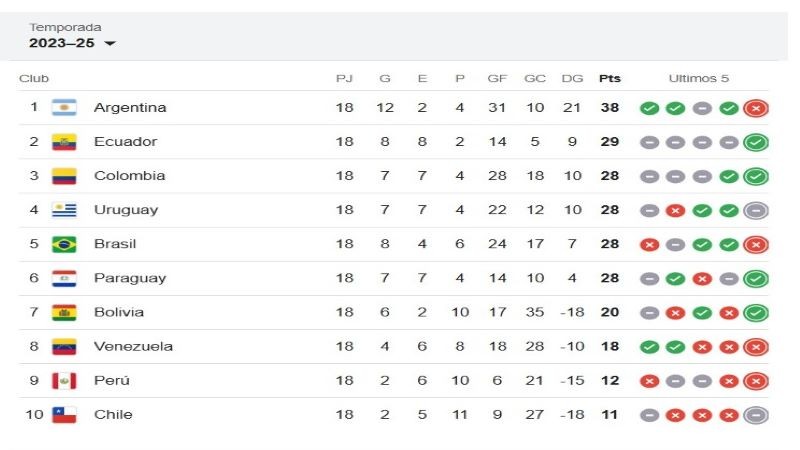The width and height of the screenshot is (800, 450).
Task: Click Chile's latest gray draw result icon
Action: pyautogui.click(x=756, y=415)
